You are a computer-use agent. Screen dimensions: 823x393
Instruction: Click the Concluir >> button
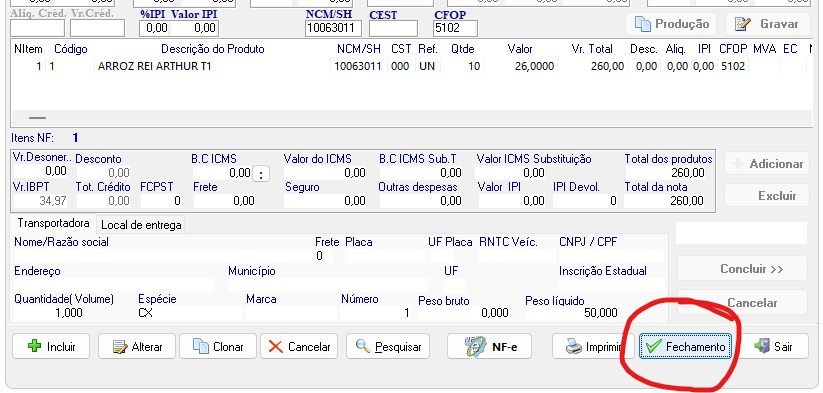pos(742,269)
